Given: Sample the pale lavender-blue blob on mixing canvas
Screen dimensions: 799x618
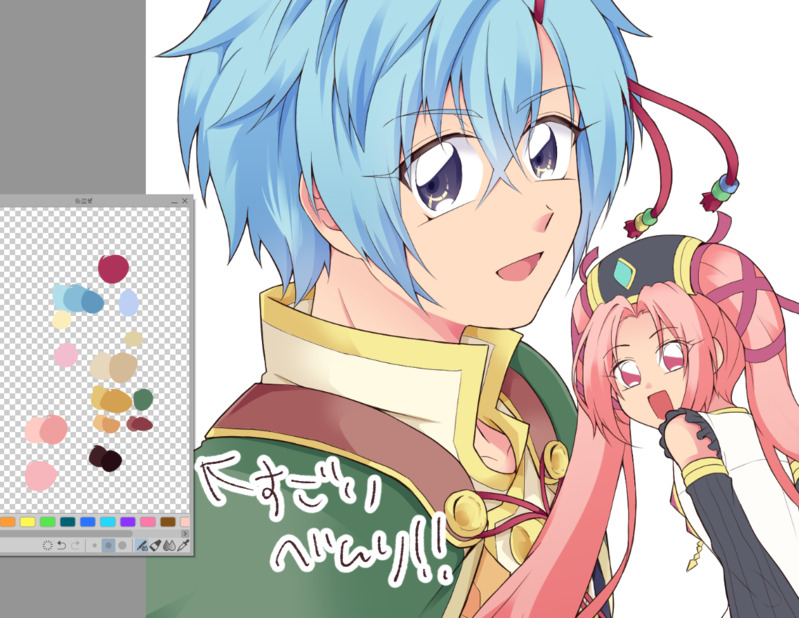Looking at the screenshot, I should pos(129,302).
